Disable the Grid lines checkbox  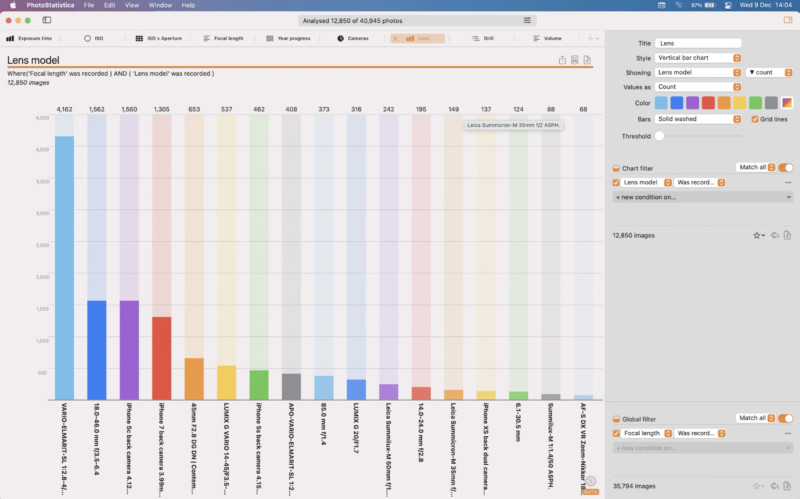coord(755,119)
